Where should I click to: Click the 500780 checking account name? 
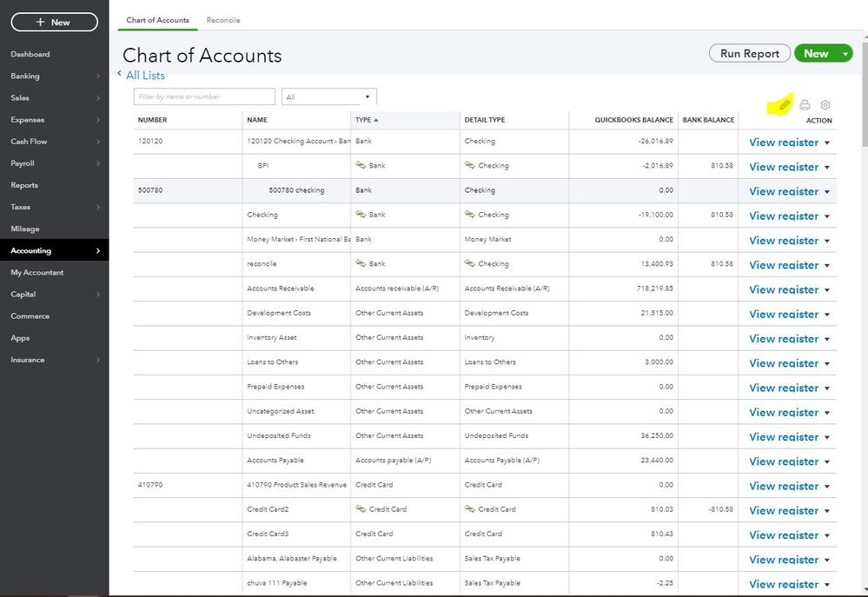click(x=296, y=190)
